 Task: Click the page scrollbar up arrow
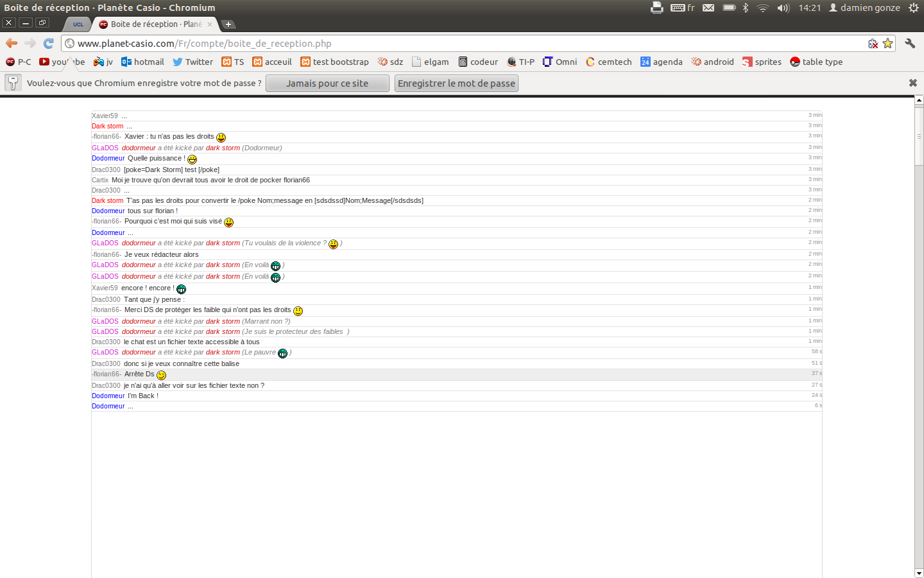click(x=919, y=100)
